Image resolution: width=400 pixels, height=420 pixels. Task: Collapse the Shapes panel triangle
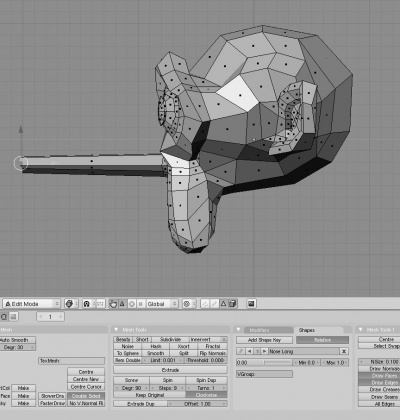point(238,330)
